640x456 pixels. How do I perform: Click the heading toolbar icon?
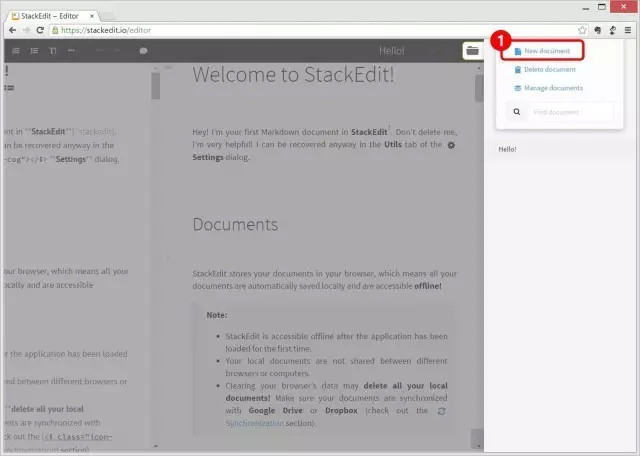(53, 51)
